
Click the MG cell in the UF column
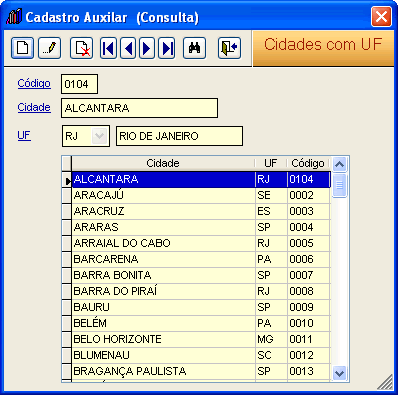(x=271, y=339)
